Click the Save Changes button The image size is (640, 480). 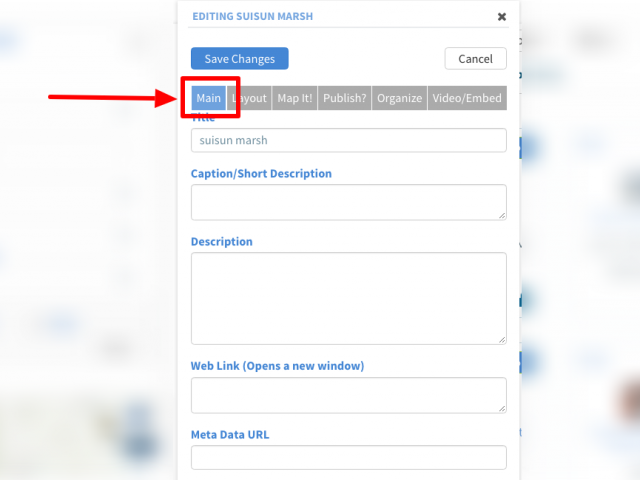[x=240, y=58]
